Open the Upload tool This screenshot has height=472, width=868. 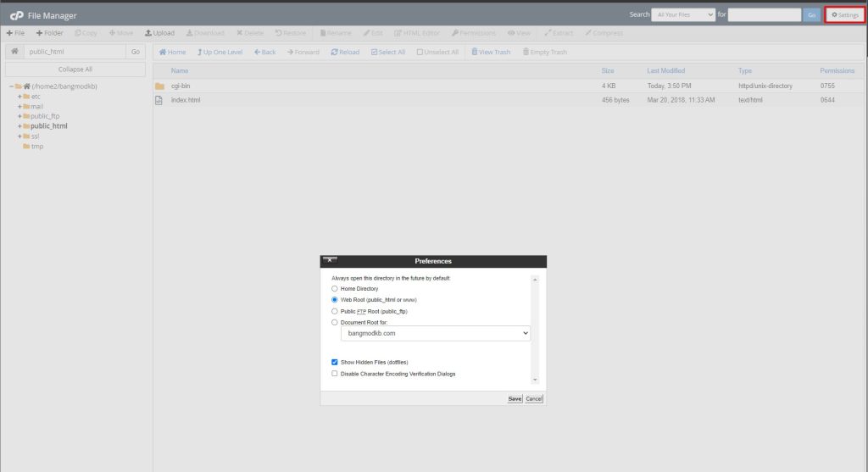pos(160,33)
